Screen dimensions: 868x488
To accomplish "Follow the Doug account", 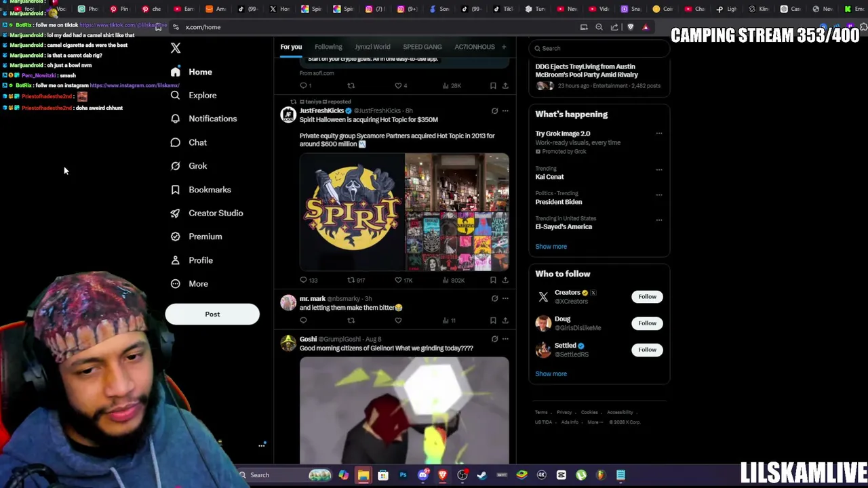I will tap(647, 323).
